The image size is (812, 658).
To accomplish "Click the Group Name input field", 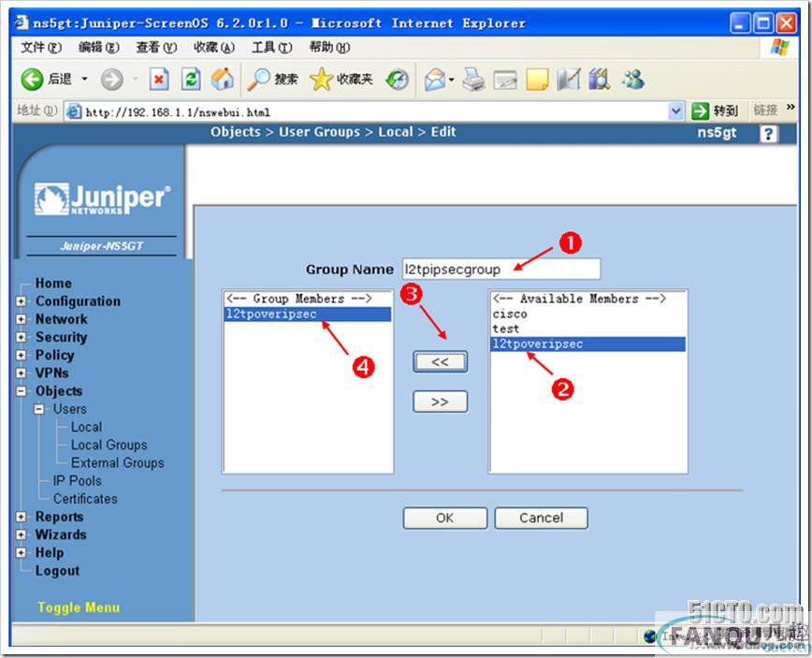I will 501,269.
